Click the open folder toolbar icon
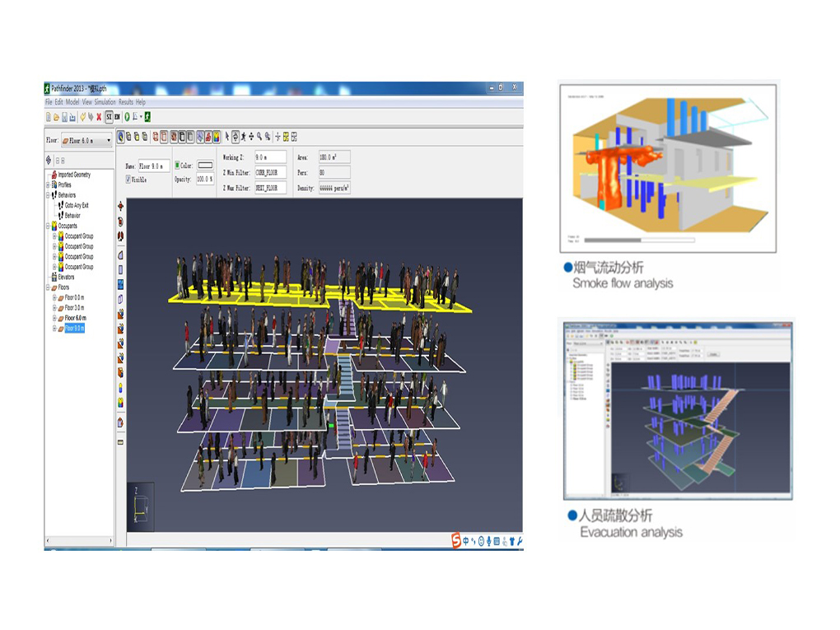The image size is (840, 630). (x=56, y=117)
